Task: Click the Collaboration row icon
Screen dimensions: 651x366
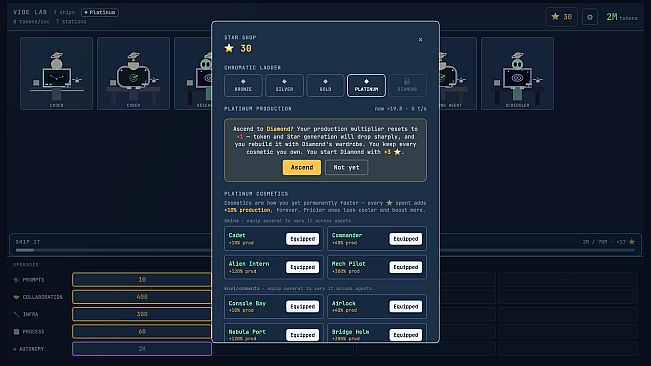Action: click(x=16, y=297)
